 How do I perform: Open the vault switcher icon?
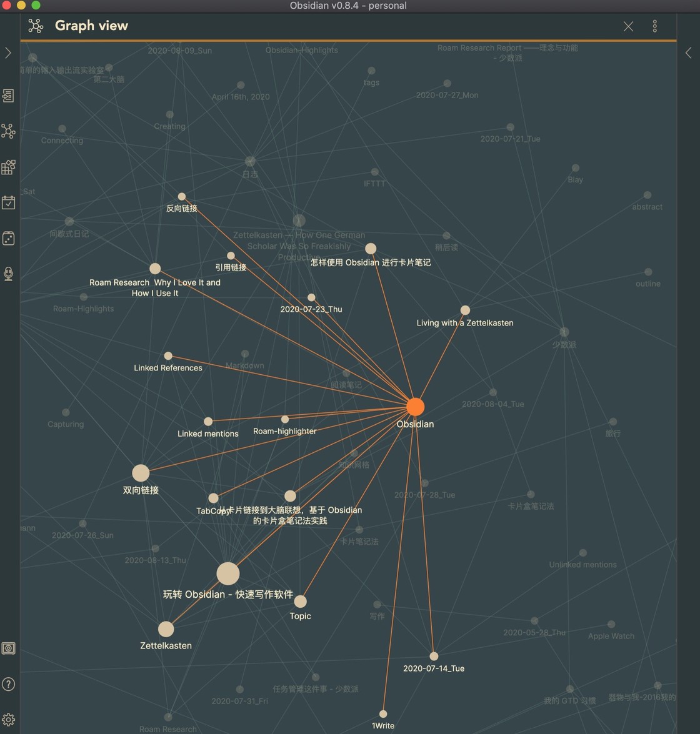(8, 648)
